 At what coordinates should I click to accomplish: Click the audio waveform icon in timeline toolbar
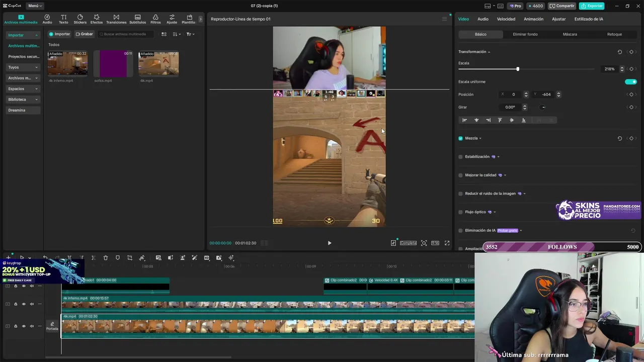tap(231, 258)
